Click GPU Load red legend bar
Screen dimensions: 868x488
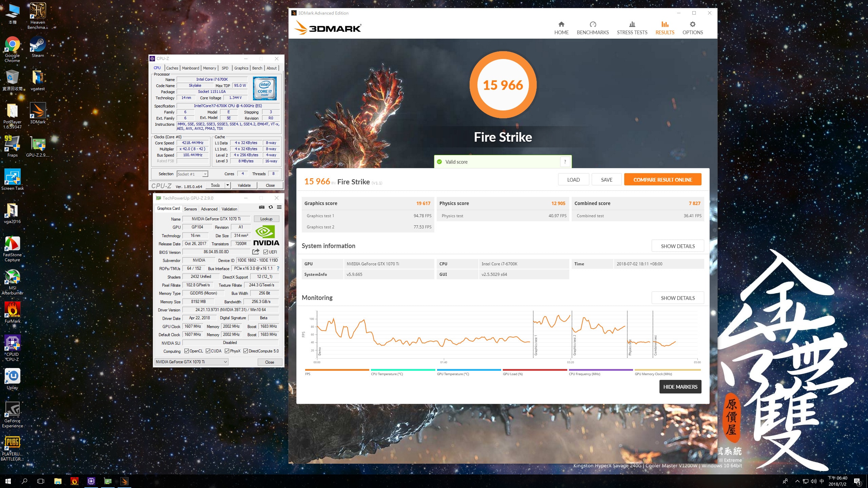click(x=535, y=370)
